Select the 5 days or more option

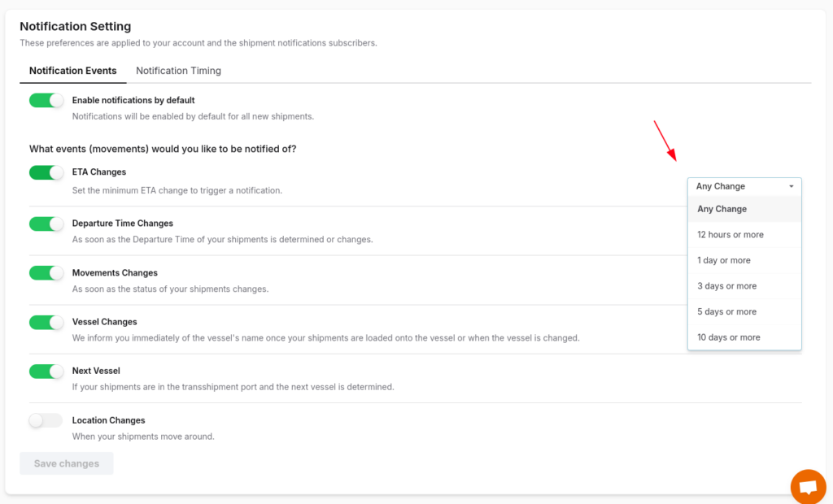726,311
